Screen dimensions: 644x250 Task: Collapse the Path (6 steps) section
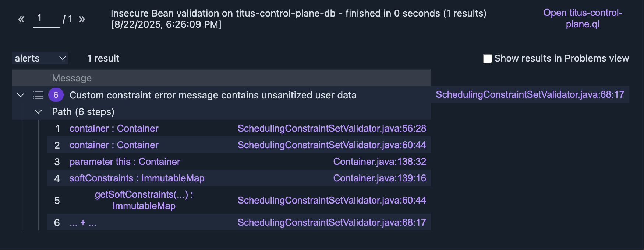38,112
